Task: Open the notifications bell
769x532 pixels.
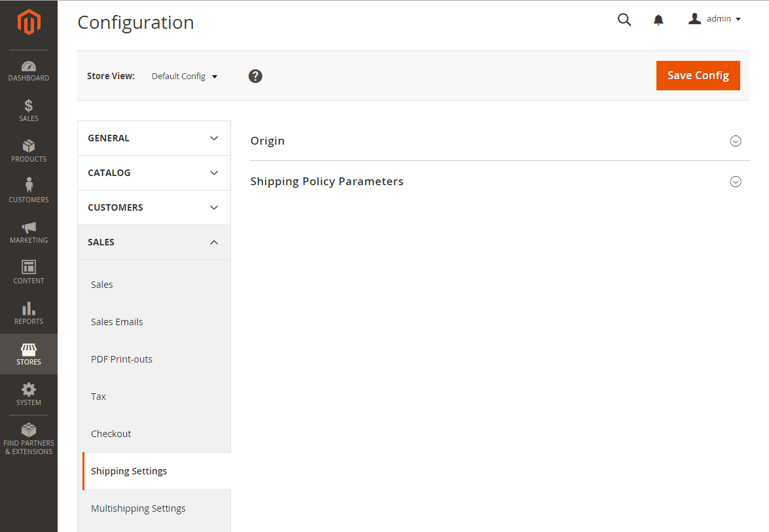Action: (658, 20)
